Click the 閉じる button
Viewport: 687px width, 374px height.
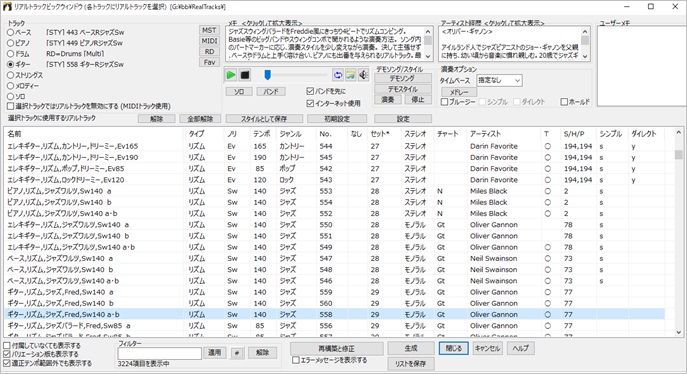(454, 349)
